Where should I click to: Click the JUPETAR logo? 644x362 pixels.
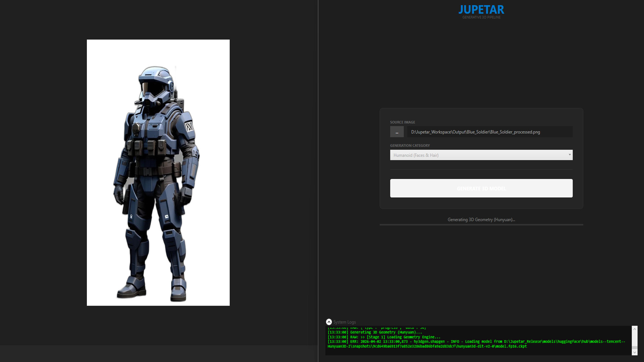pos(481,10)
